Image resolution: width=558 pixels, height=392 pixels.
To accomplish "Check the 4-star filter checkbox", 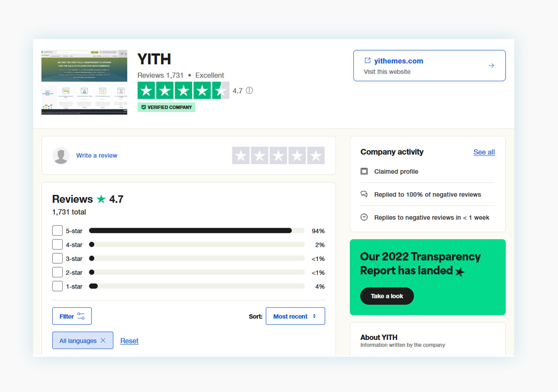I will tap(58, 245).
